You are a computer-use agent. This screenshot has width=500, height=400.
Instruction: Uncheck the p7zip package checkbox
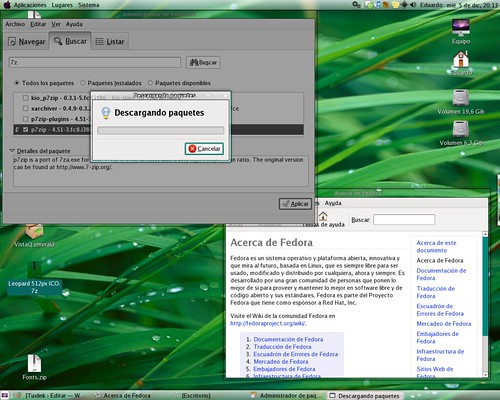(x=25, y=130)
